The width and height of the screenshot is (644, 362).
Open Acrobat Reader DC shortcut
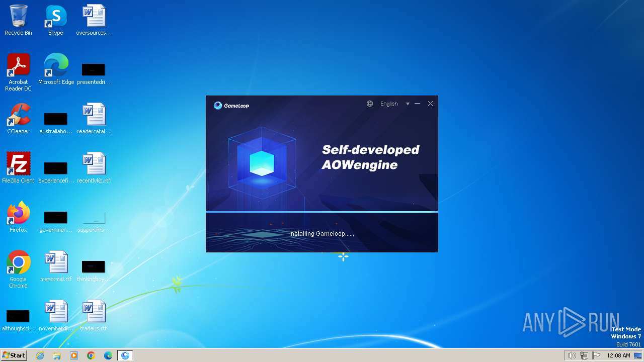click(x=18, y=72)
